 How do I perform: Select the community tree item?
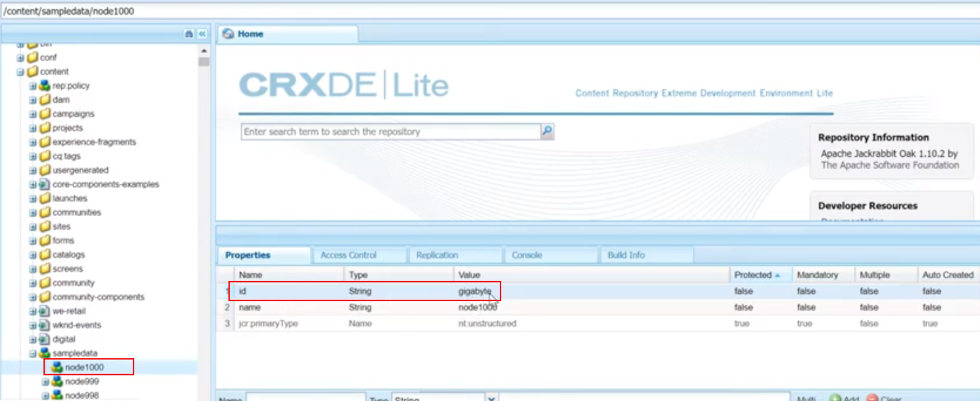(73, 283)
